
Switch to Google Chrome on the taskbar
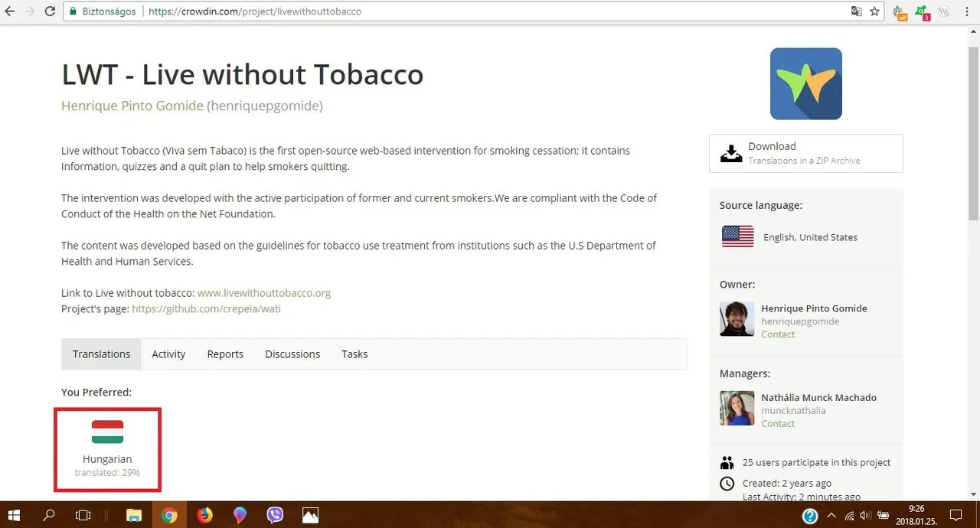tap(169, 515)
